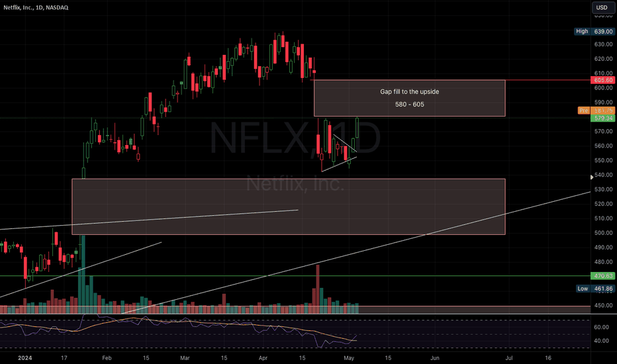Click the red 605.60 price label
Screen dimensions: 617x364
click(x=603, y=80)
